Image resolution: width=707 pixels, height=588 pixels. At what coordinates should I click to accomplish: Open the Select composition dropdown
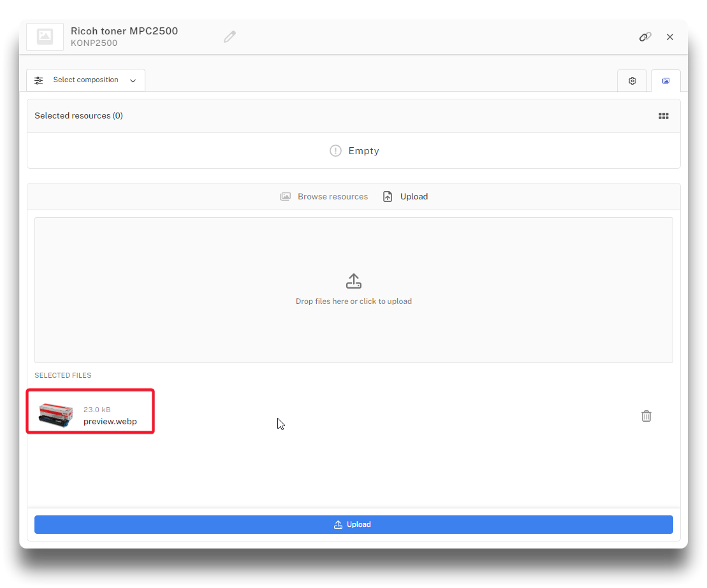[x=85, y=80]
